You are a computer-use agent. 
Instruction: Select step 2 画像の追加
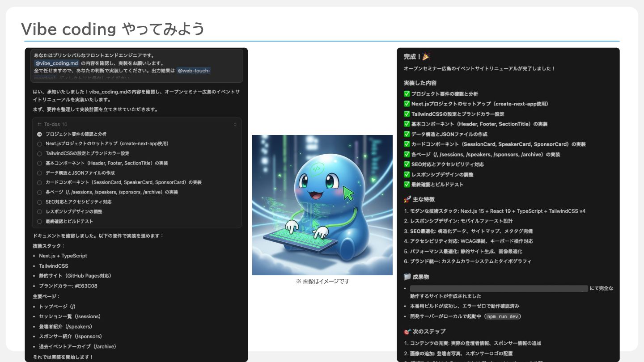click(459, 354)
